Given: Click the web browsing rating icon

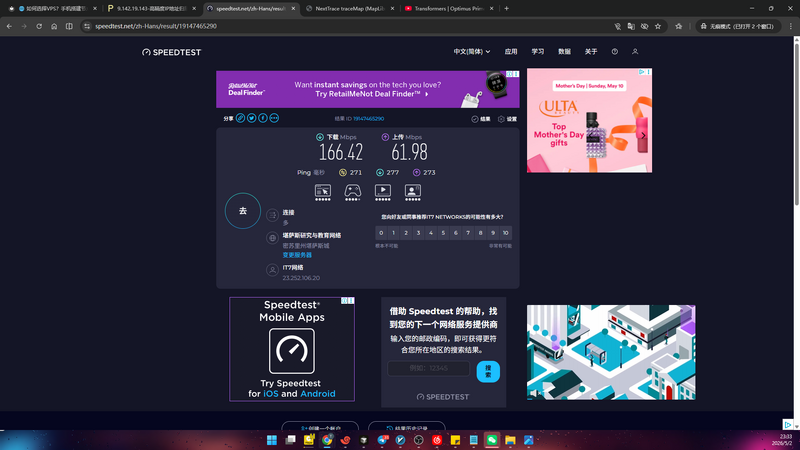Looking at the screenshot, I should [322, 191].
